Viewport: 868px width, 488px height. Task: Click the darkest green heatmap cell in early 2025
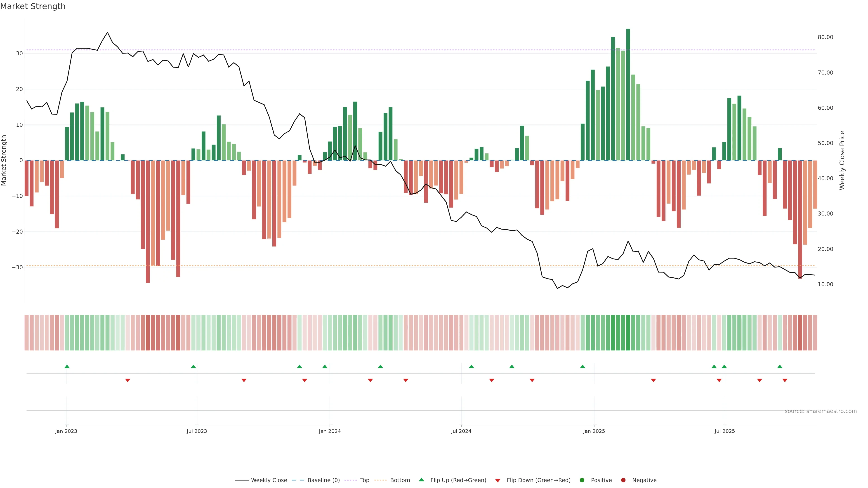[628, 333]
